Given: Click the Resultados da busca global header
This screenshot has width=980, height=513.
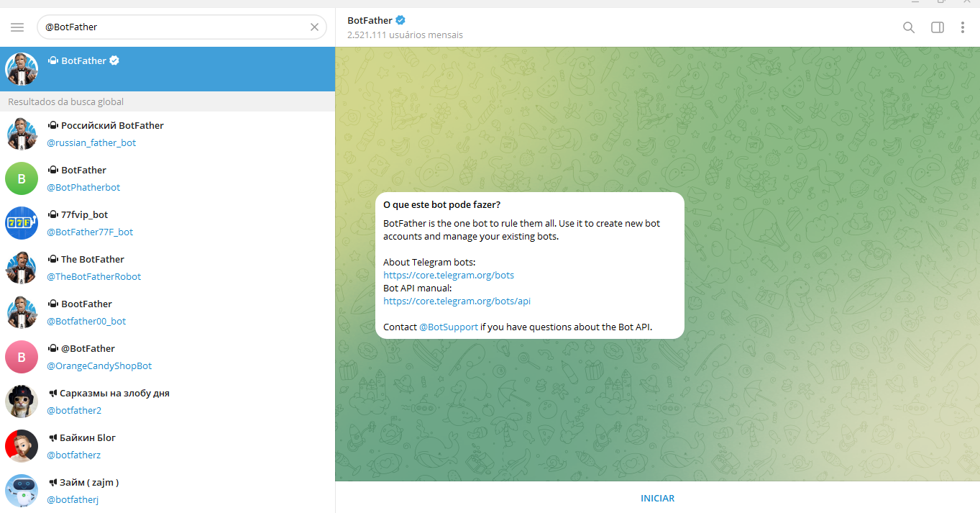Looking at the screenshot, I should click(x=66, y=101).
